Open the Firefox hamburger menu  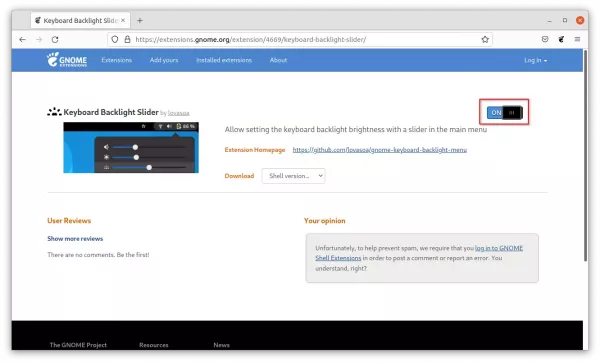click(x=577, y=39)
